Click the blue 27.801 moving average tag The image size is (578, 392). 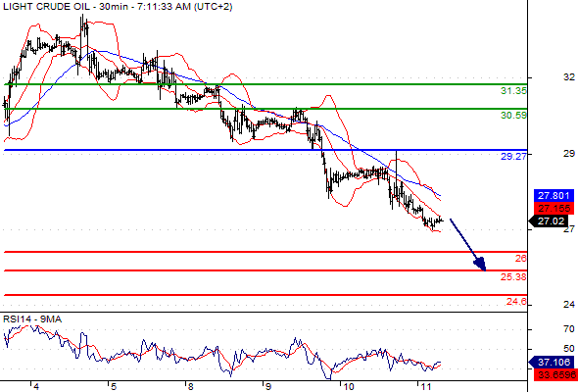click(554, 195)
